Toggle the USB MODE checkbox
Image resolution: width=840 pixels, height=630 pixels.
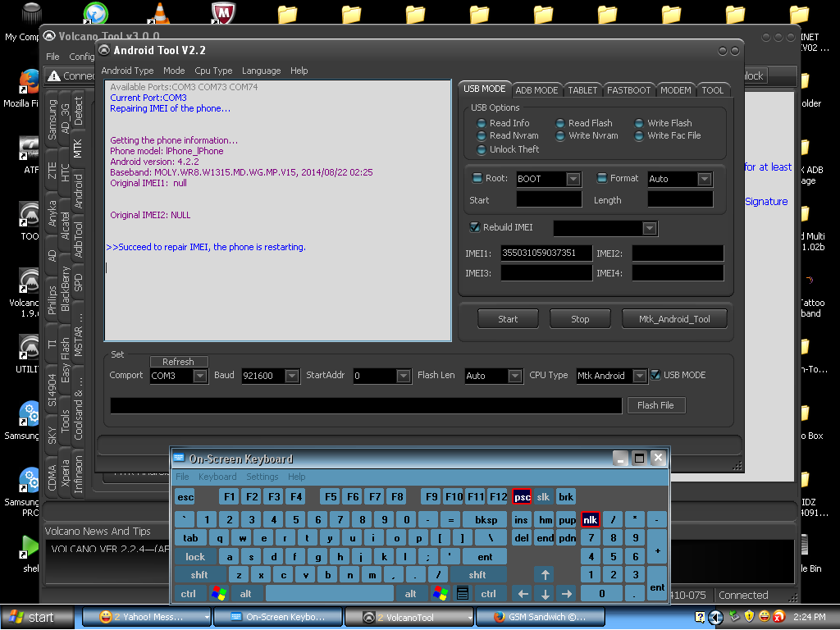pos(655,375)
